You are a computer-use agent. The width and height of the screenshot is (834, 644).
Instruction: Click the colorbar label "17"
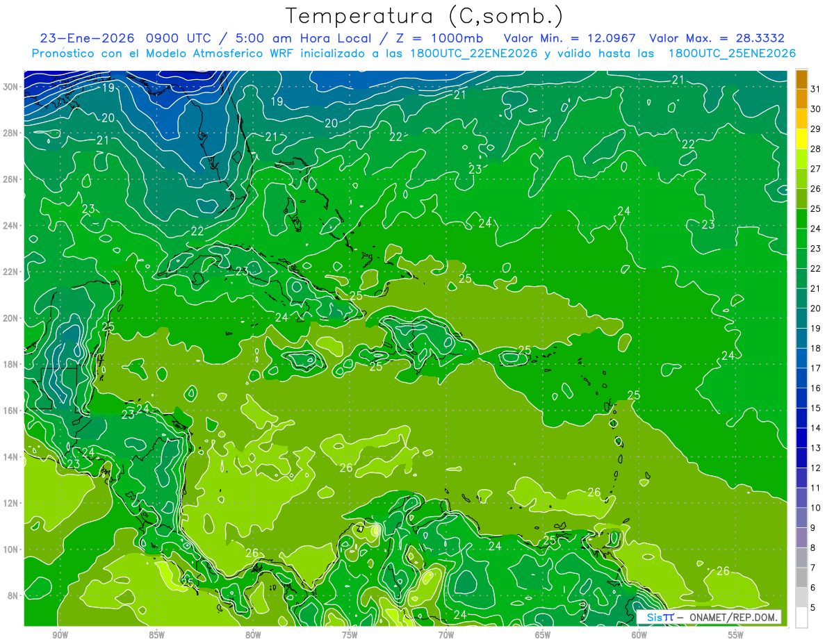pyautogui.click(x=816, y=368)
